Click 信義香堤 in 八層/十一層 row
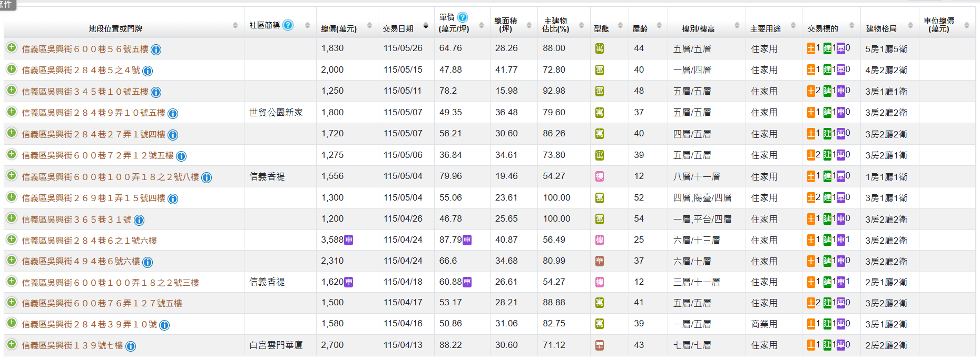Screen dimensions: 980x359 267,176
